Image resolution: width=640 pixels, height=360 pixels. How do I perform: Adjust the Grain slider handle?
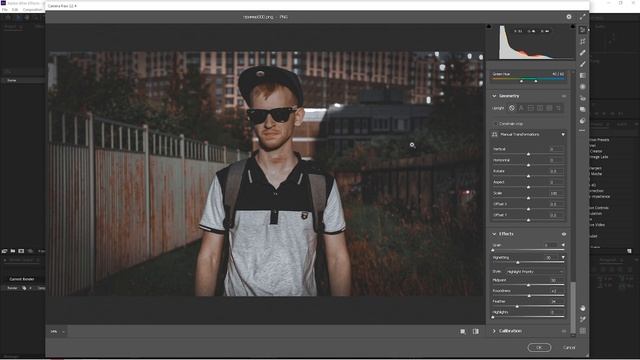[x=493, y=250]
